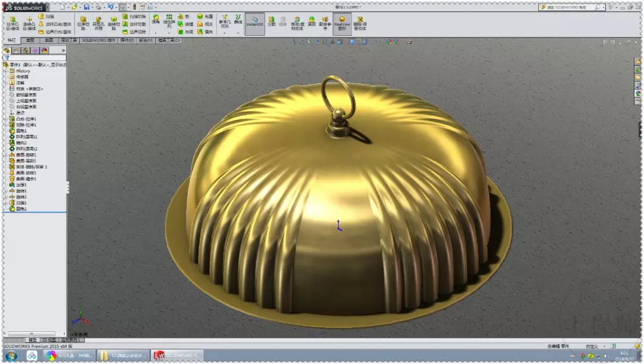
Task: Open the PropertyManager panel tab
Action: coord(17,51)
